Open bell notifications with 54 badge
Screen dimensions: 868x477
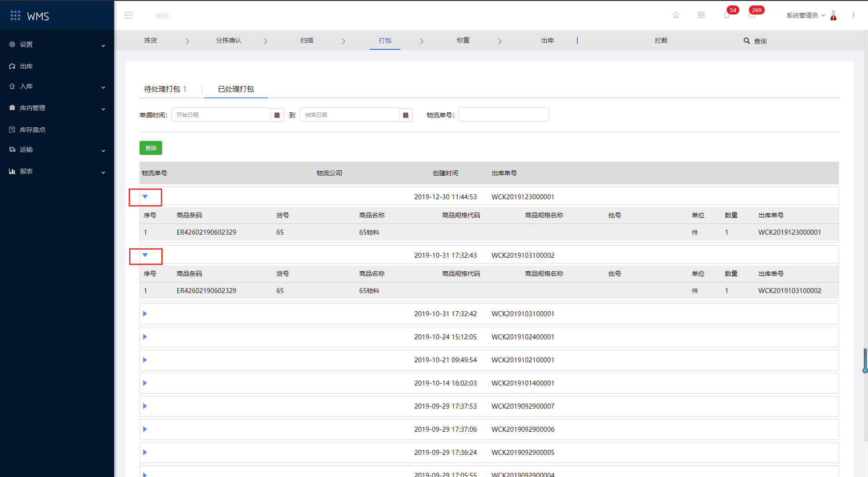727,15
